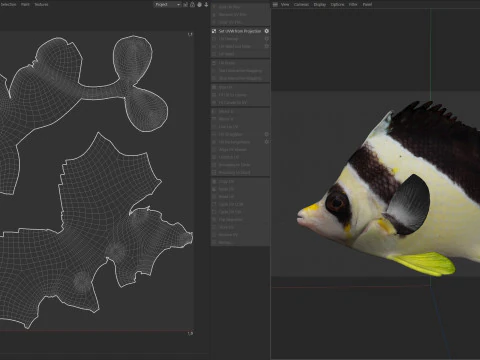480x360 pixels.
Task: Open the Textures menu
Action: [x=41, y=4]
